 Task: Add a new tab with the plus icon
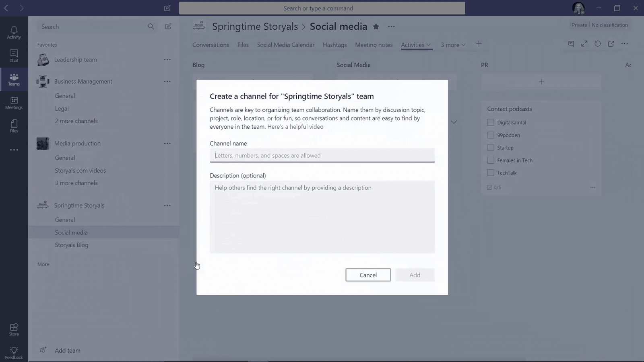[479, 44]
